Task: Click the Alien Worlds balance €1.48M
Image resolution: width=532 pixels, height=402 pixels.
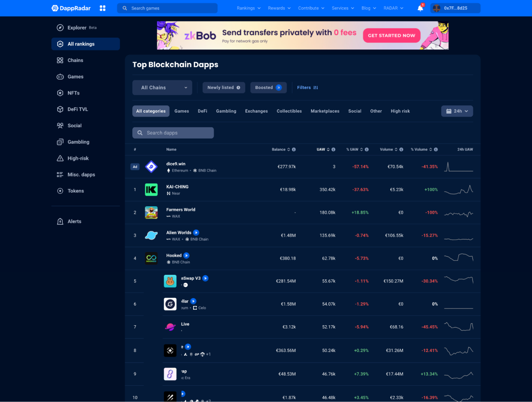Action: [x=288, y=235]
